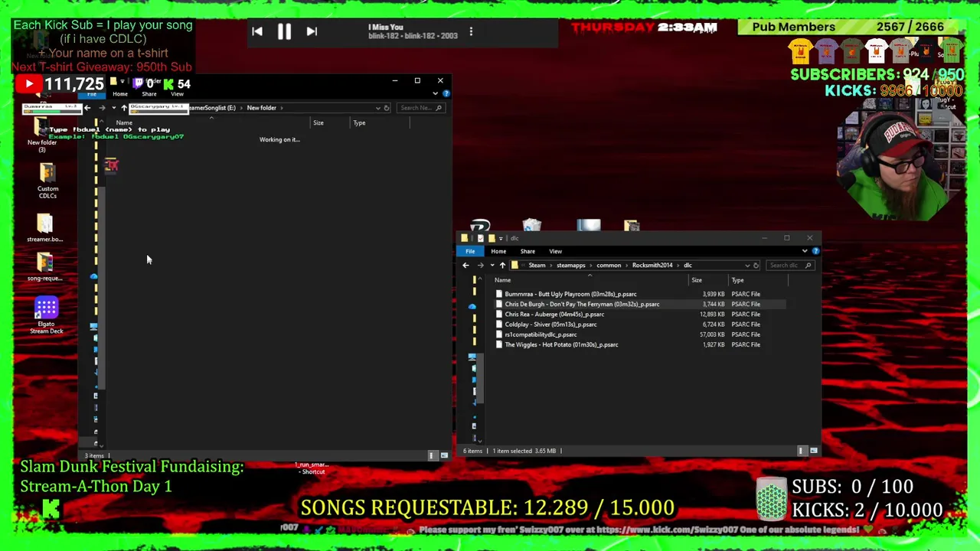Viewport: 980px width, 551px height.
Task: Sort dlc files by Size column
Action: pos(697,280)
